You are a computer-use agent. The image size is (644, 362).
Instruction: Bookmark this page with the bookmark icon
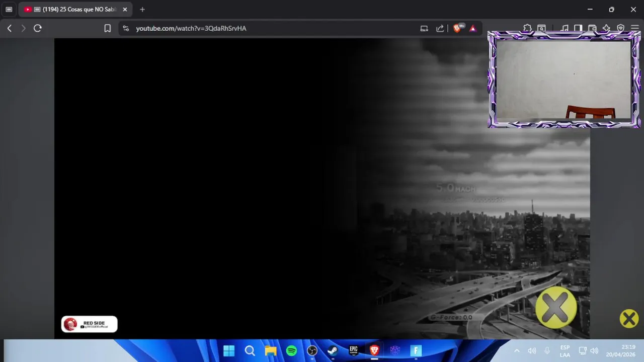(x=107, y=29)
